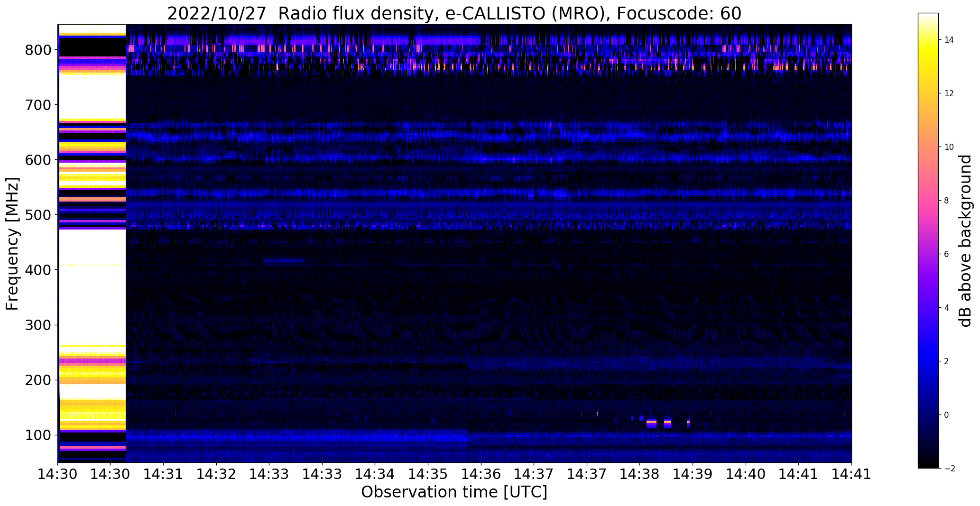Click the 200 tick on the frequency axis
The height and width of the screenshot is (506, 980).
pos(38,380)
